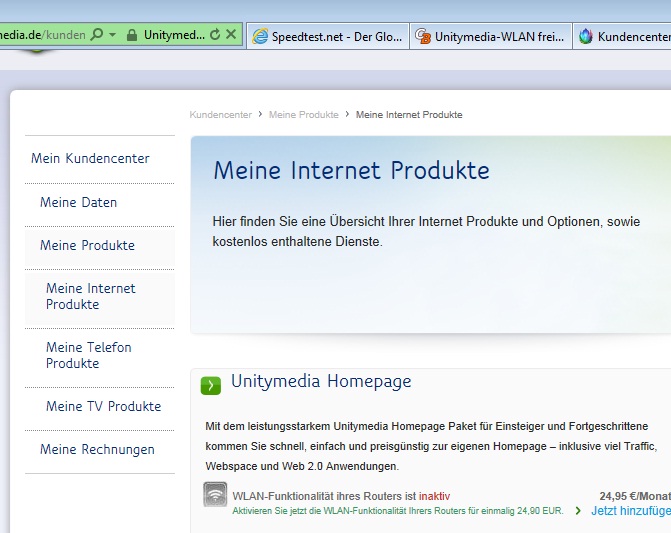Open Meine Rechnungen in sidebar
671x533 pixels.
click(x=97, y=450)
